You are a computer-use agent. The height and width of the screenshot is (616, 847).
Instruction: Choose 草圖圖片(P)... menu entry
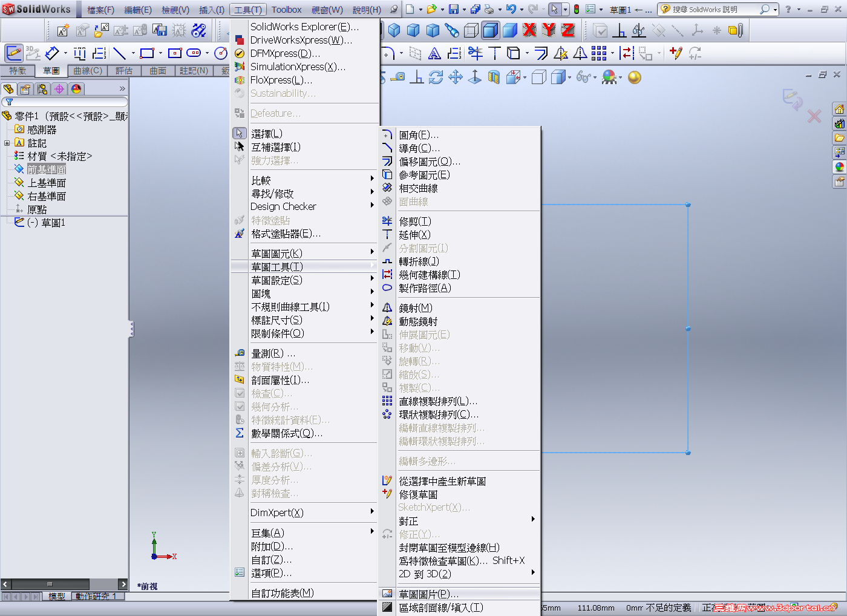click(459, 594)
